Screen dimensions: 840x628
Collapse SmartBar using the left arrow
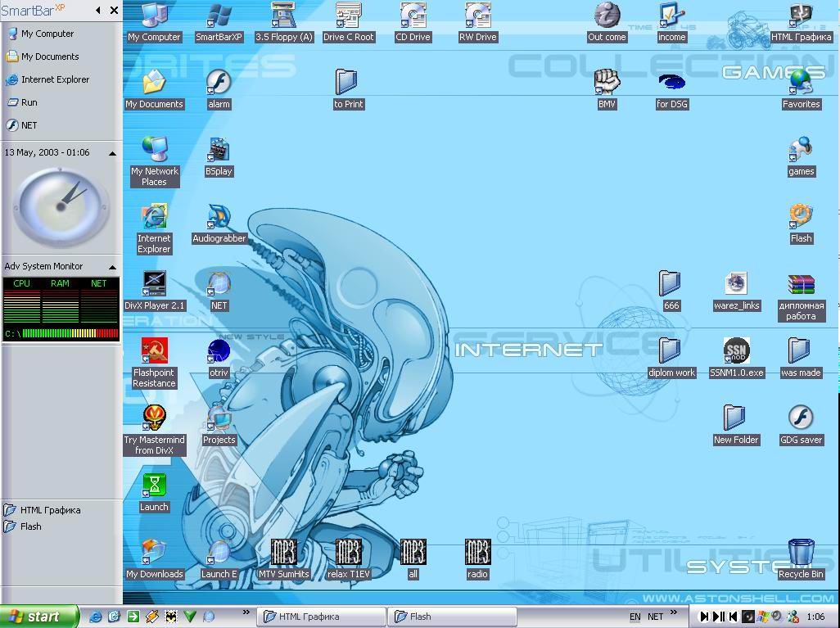[98, 10]
